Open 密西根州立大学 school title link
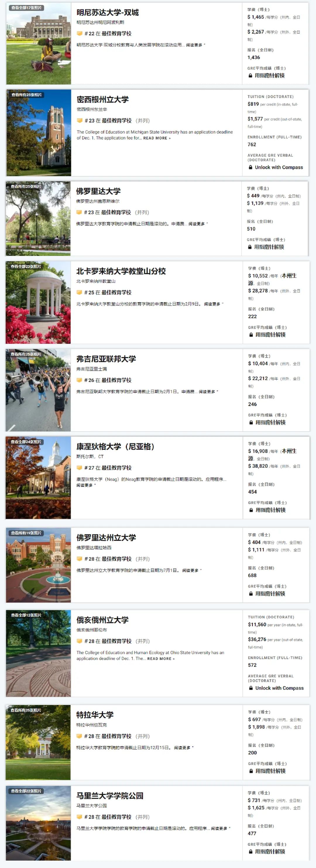316x868 pixels. 102,100
